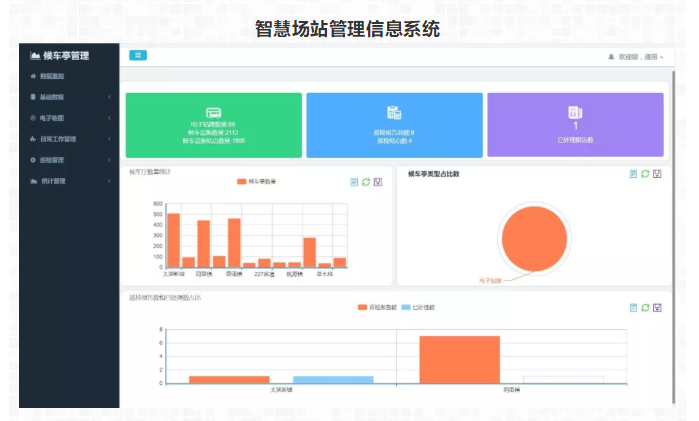Click the tall orange bar in bottom chart
The image size is (699, 421).
[x=460, y=359]
